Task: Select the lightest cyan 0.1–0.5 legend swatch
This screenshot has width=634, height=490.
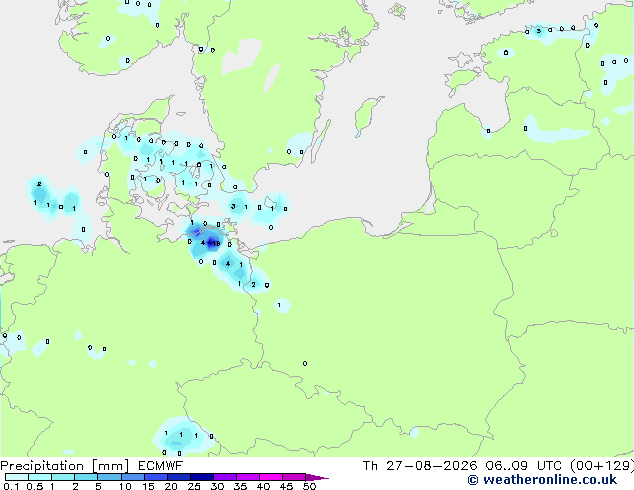Action: tap(17, 477)
